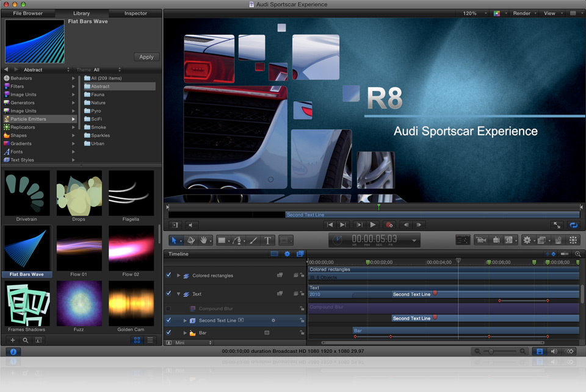Open the Mini row-height dropdown
The width and height of the screenshot is (586, 392).
pos(194,343)
